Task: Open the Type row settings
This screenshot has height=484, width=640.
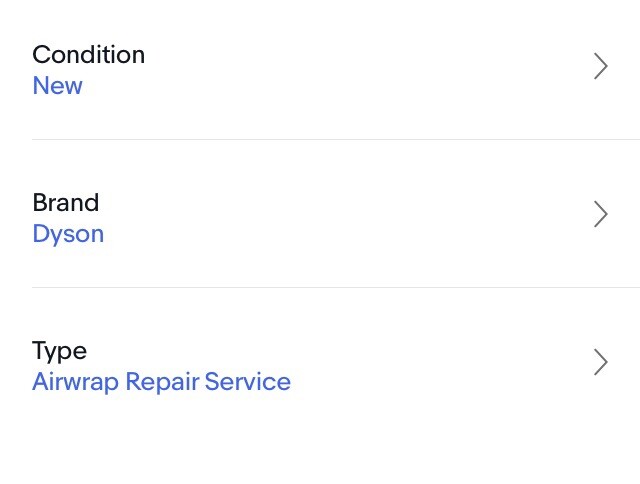Action: pos(320,366)
